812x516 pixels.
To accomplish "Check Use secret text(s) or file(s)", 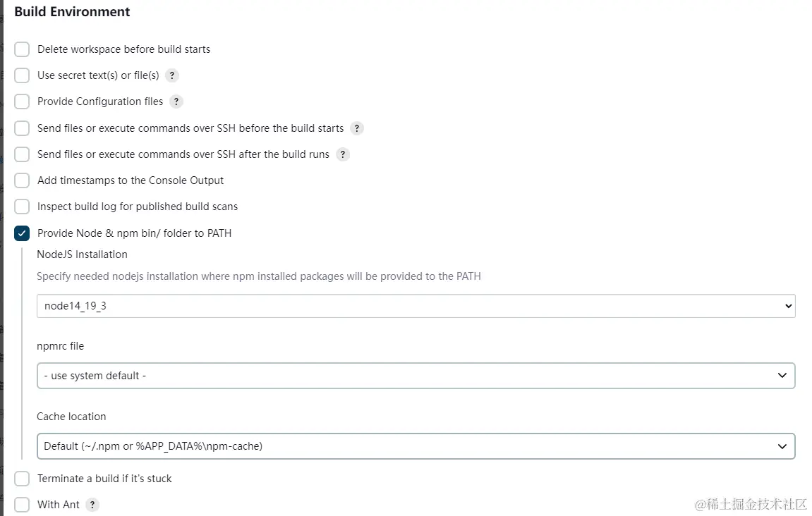I will click(x=22, y=75).
